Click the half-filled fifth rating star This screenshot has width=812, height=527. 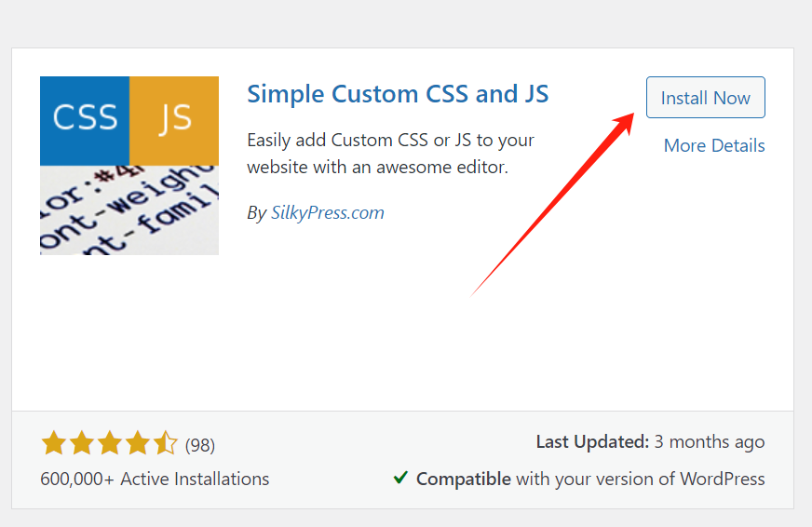tap(165, 444)
